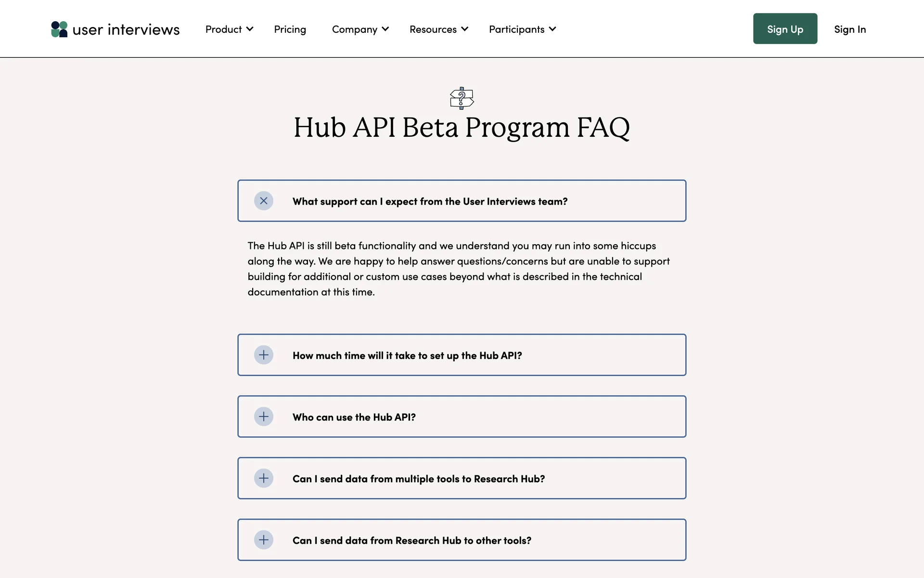This screenshot has width=924, height=578.
Task: Click plus icon beside "Who can use the Hub API?"
Action: tap(264, 417)
